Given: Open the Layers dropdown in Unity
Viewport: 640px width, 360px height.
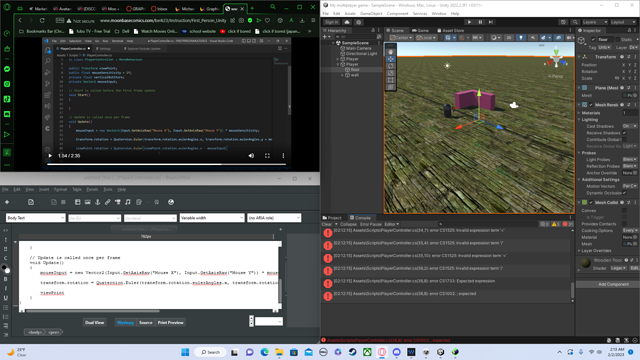Looking at the screenshot, I should (x=595, y=22).
